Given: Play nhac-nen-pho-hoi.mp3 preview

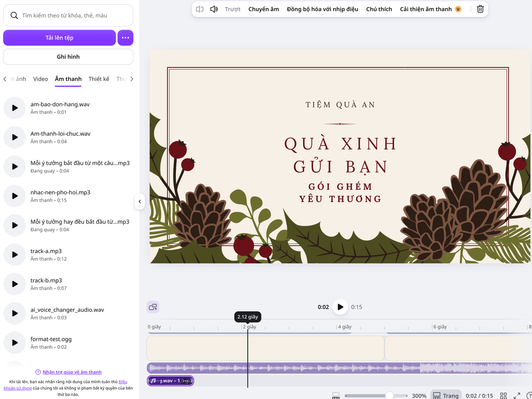Looking at the screenshot, I should pyautogui.click(x=15, y=196).
